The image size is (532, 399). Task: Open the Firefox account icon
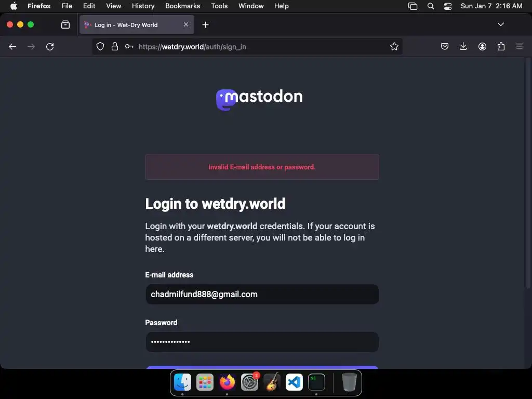tap(482, 46)
